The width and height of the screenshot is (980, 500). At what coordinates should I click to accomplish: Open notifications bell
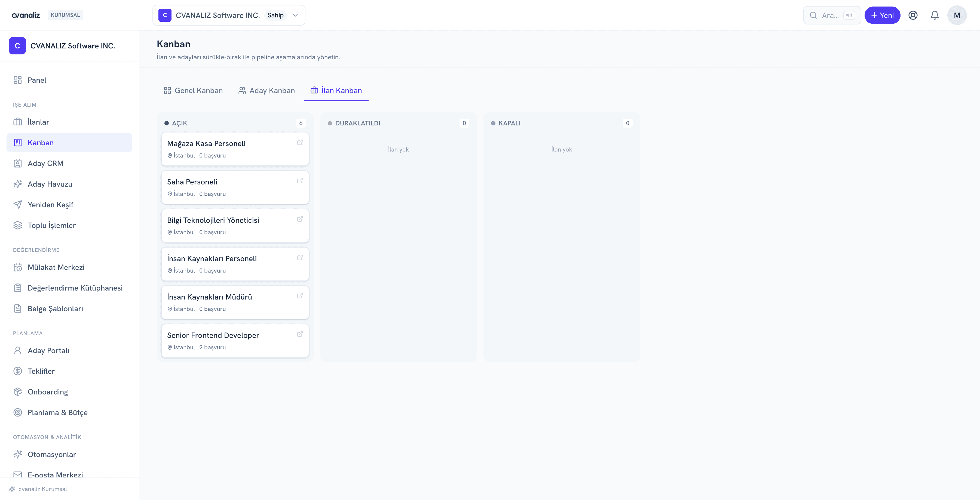934,15
